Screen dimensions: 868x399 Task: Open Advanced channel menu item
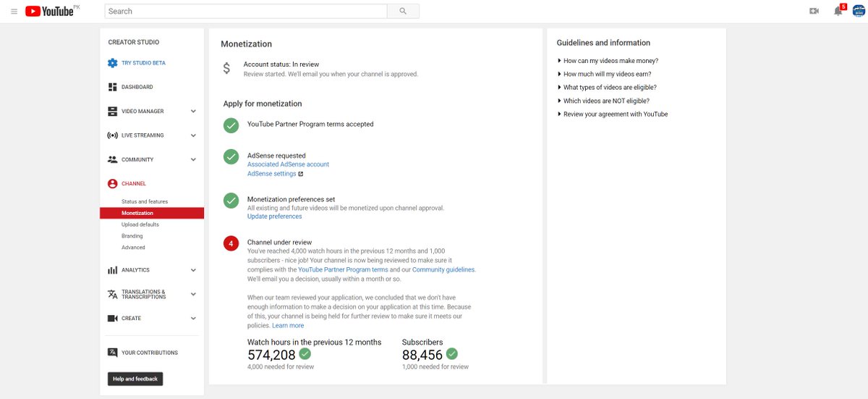pyautogui.click(x=133, y=248)
